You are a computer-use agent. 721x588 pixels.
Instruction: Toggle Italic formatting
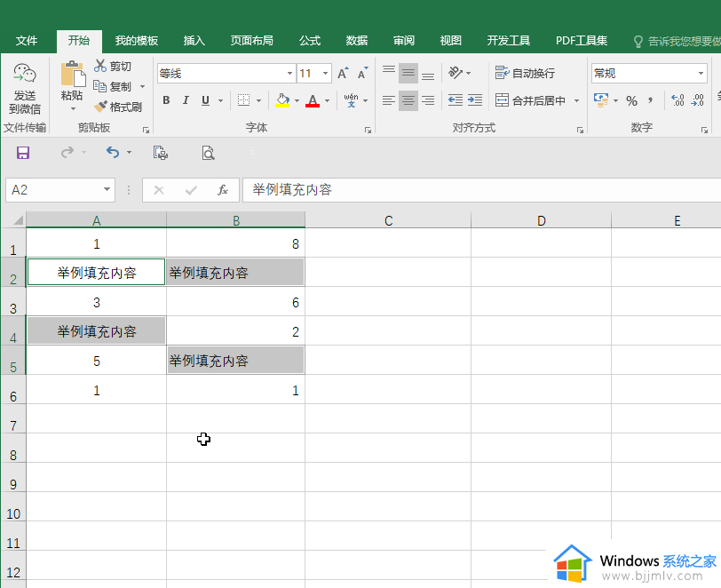186,100
